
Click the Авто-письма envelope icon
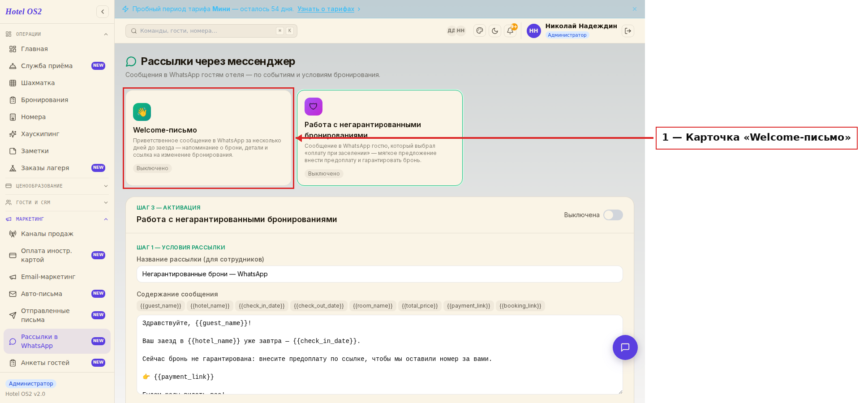click(13, 294)
